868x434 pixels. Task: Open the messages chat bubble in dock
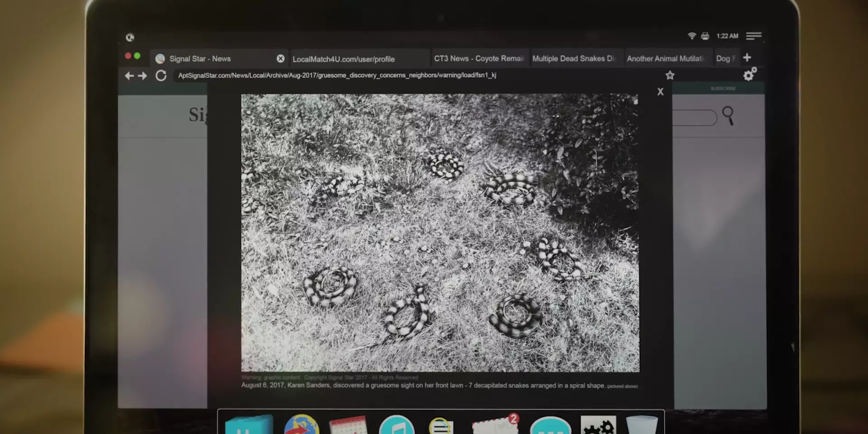[550, 426]
